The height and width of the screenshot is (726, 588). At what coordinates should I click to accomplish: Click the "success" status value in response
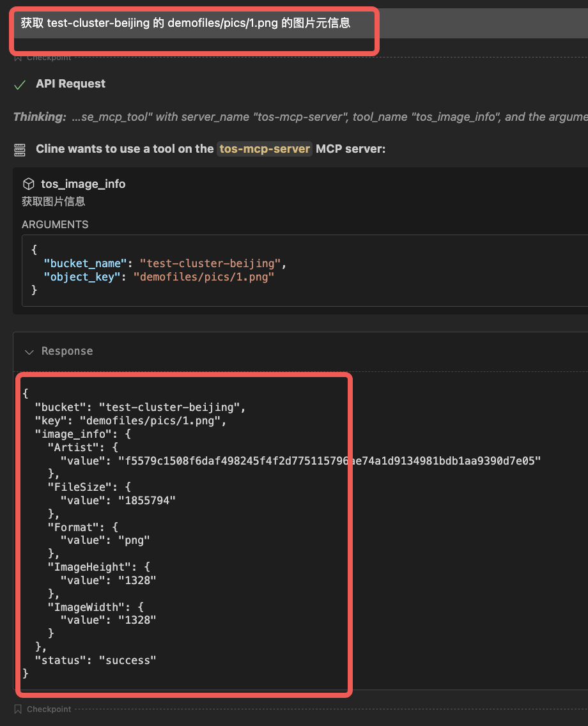coord(127,660)
